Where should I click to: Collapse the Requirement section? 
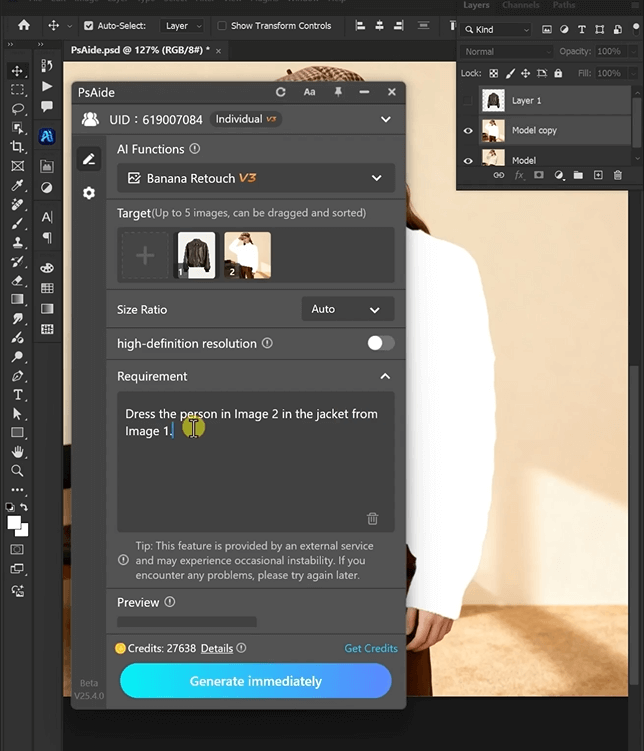pos(385,376)
